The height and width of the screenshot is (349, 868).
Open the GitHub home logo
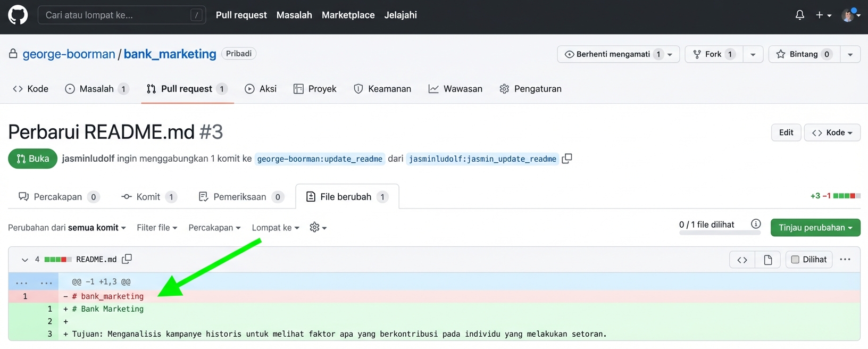point(18,15)
